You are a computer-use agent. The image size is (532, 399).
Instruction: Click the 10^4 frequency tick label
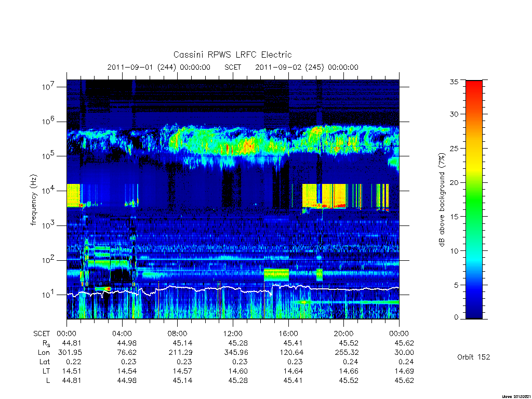49,190
